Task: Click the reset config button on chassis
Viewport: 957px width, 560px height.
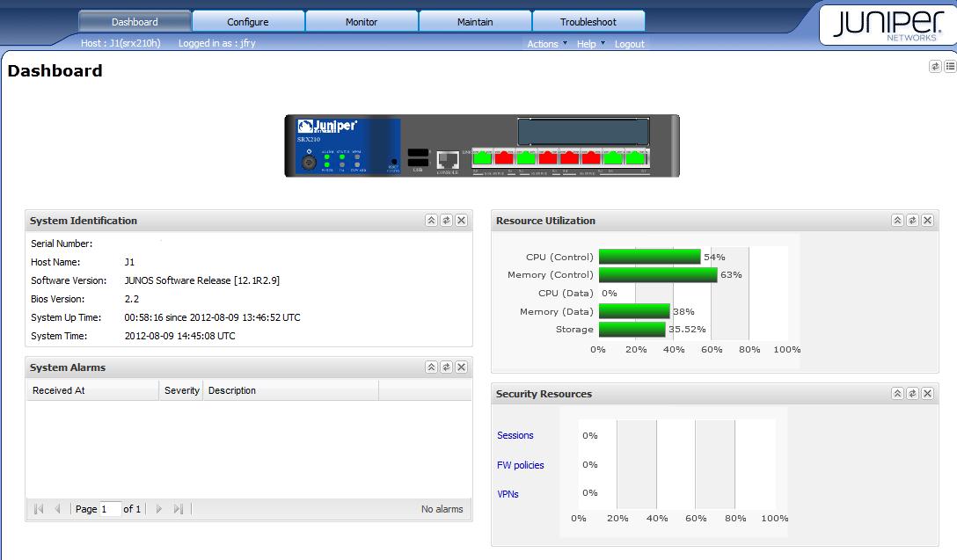Action: coord(394,162)
